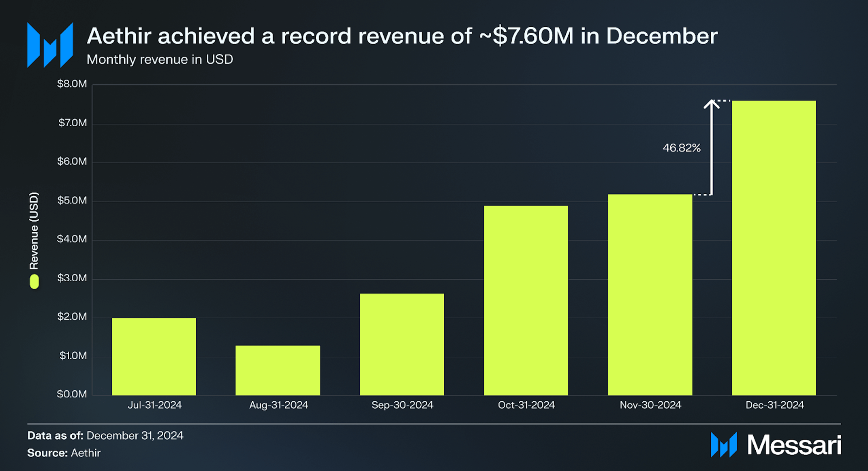This screenshot has width=868, height=471.
Task: Click the Sep-30-2024 revenue bar
Action: click(x=402, y=344)
